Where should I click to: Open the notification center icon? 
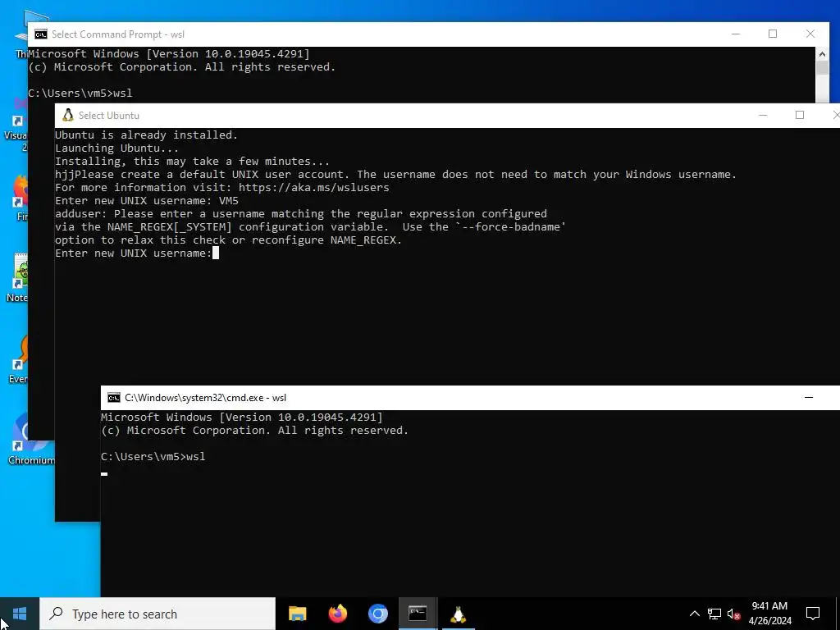coord(813,614)
